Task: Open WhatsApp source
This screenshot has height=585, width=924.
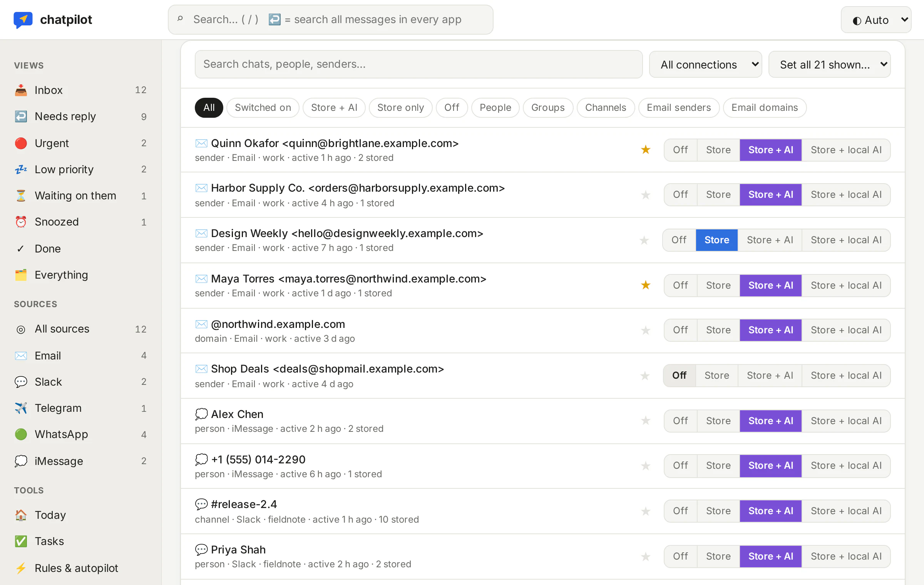Action: (x=80, y=434)
